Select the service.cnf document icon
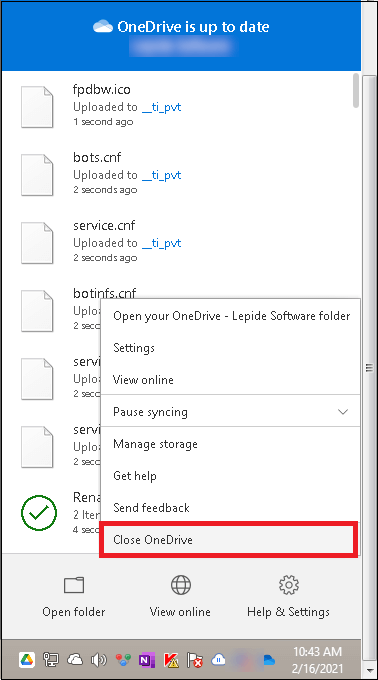Image resolution: width=378 pixels, height=680 pixels. [37, 243]
